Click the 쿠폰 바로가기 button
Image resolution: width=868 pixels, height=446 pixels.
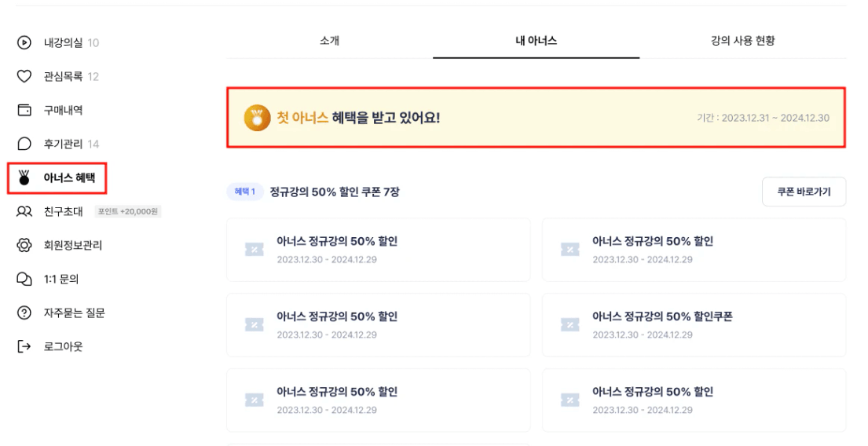[x=804, y=192]
